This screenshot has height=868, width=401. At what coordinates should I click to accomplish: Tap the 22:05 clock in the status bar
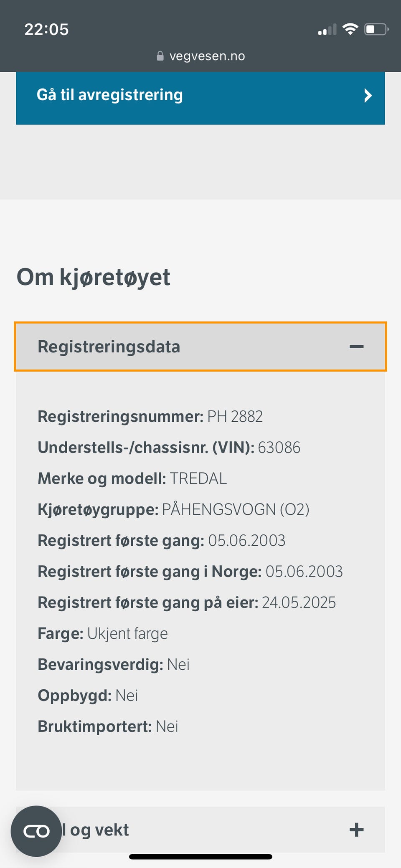(46, 29)
